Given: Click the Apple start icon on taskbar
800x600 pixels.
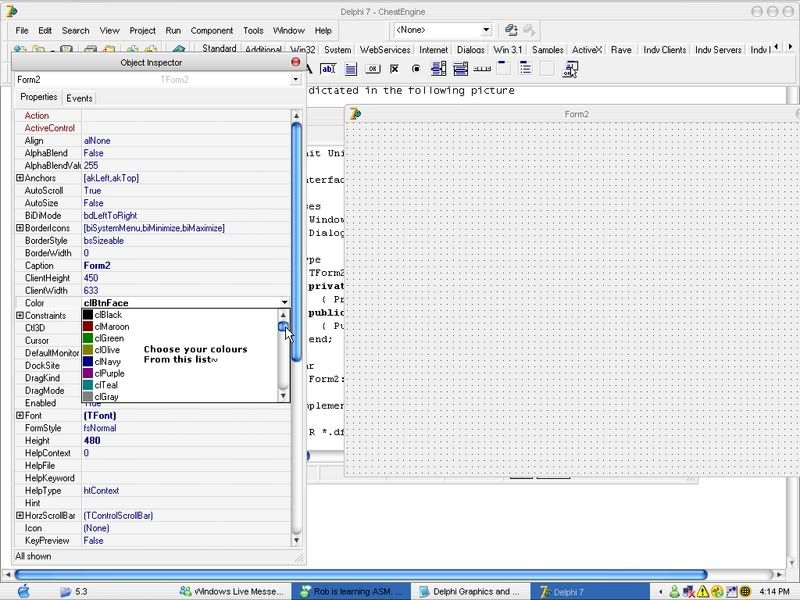Looking at the screenshot, I should tap(24, 591).
